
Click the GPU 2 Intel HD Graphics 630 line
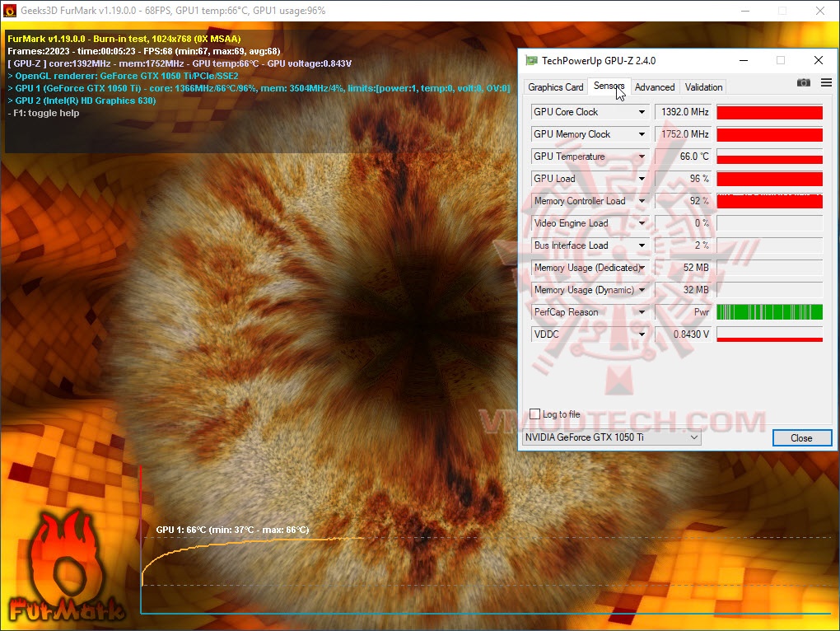tap(82, 100)
